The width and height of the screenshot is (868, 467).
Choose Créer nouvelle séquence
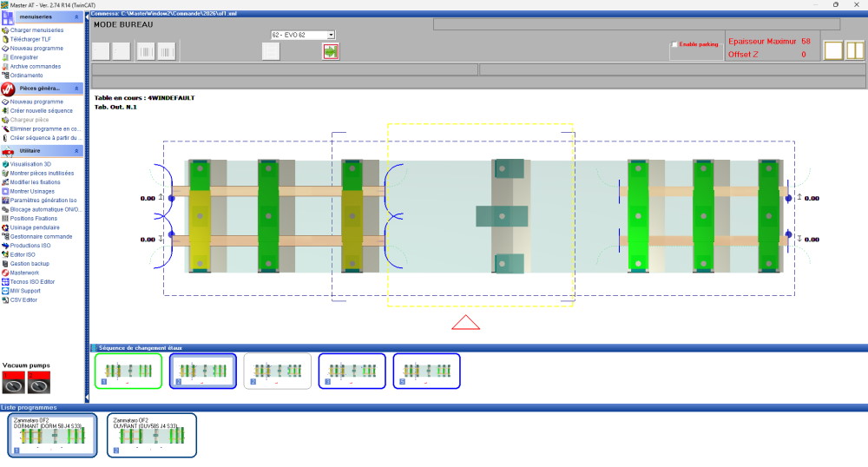tap(42, 110)
